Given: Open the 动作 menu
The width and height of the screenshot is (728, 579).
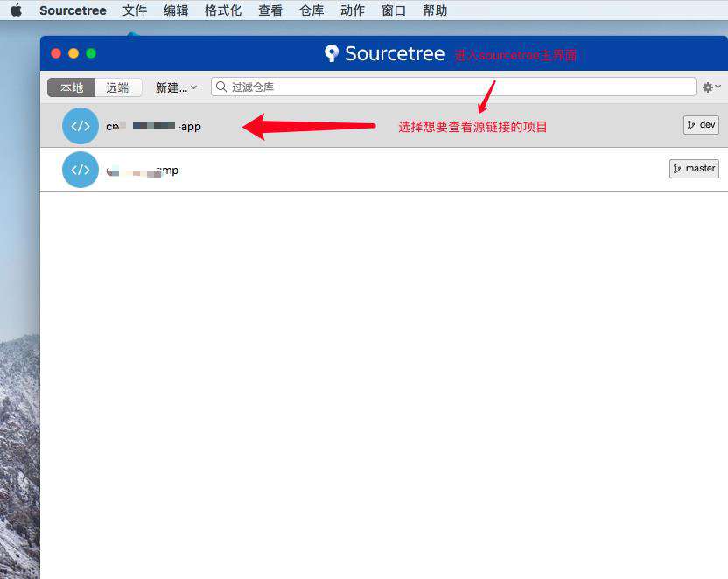Looking at the screenshot, I should pyautogui.click(x=353, y=10).
